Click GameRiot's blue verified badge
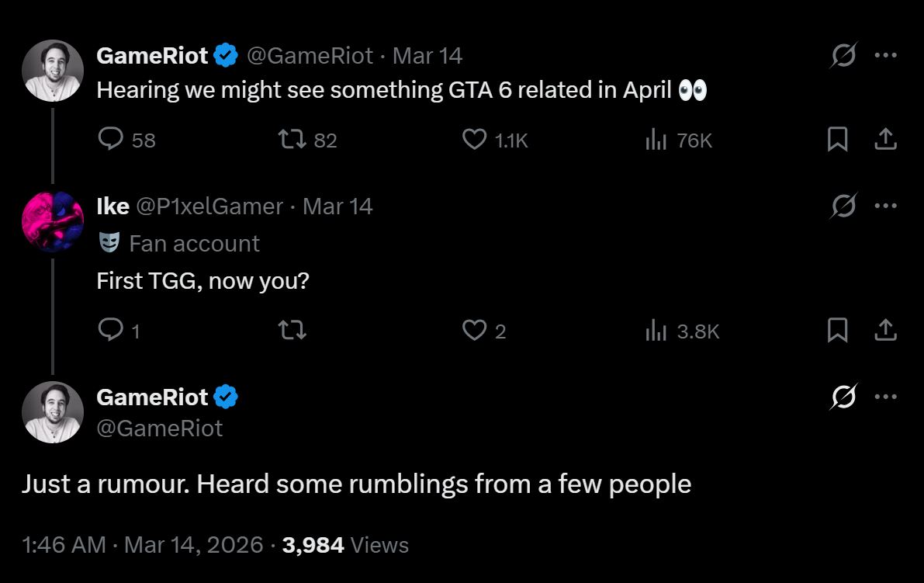The width and height of the screenshot is (924, 583). (226, 54)
